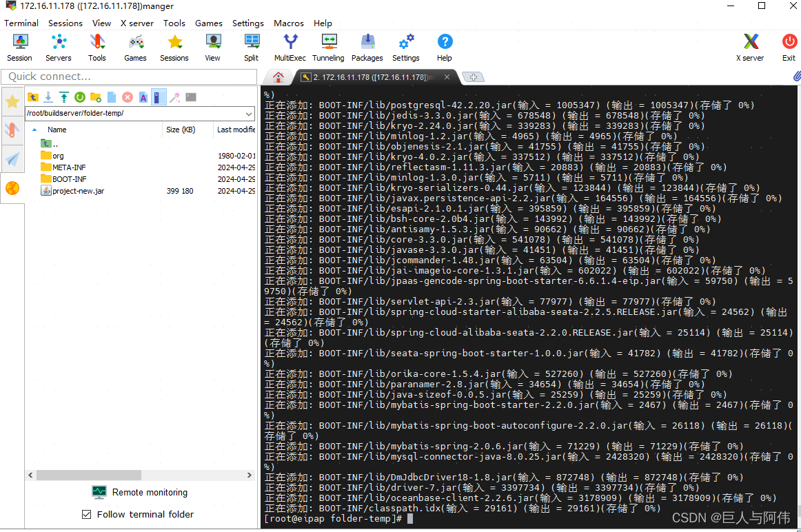Upload files to the current remote folder
Image resolution: width=801 pixels, height=532 pixels.
click(x=63, y=97)
